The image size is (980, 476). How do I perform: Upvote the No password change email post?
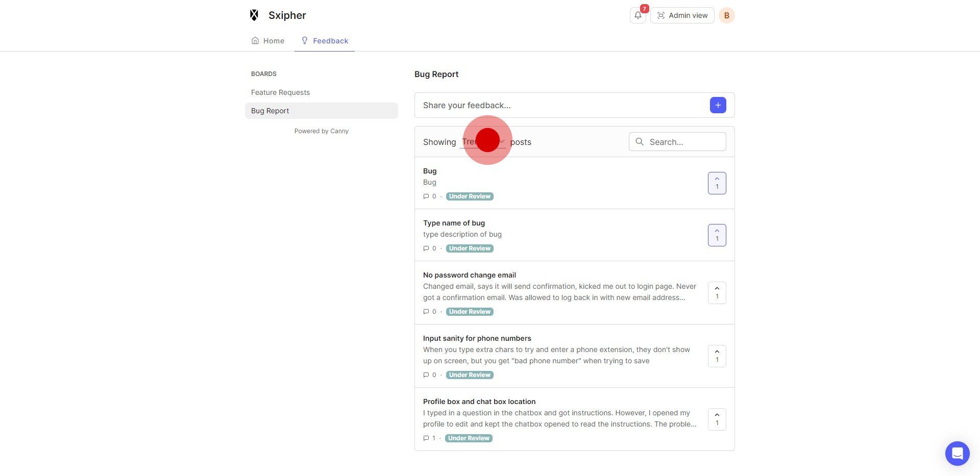(717, 293)
